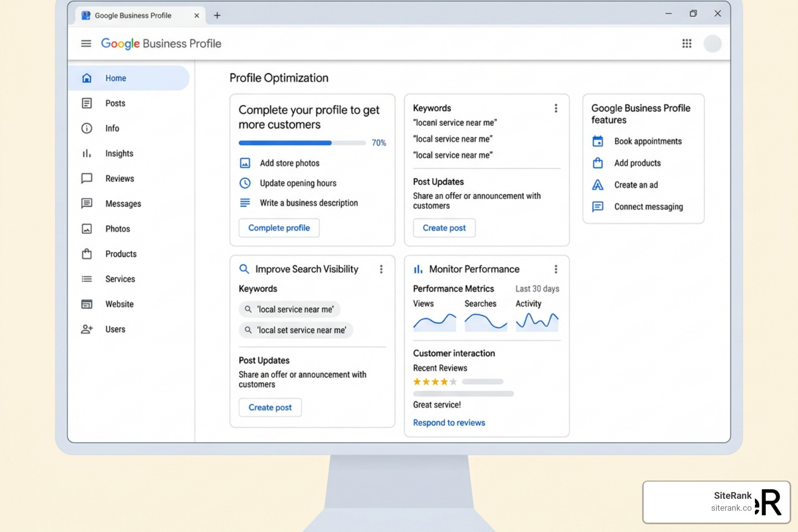The width and height of the screenshot is (798, 532).
Task: Click the Photos image icon in sidebar
Action: (87, 229)
